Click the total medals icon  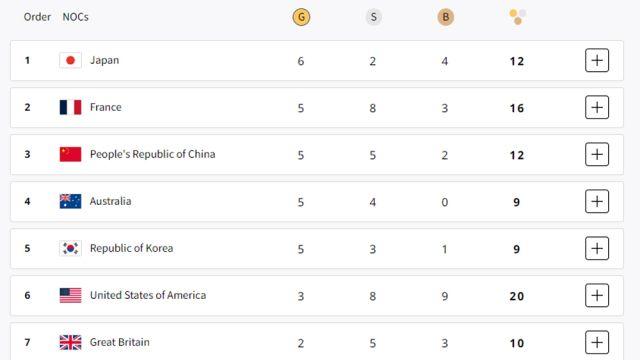(518, 17)
